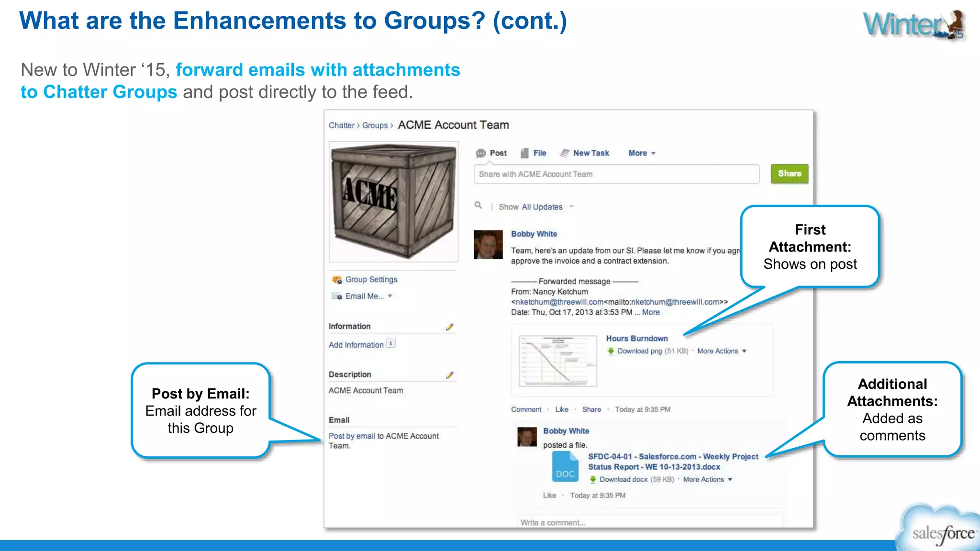Expand the Email Me... dropdown arrow
Screen dimensions: 980x551
click(390, 296)
